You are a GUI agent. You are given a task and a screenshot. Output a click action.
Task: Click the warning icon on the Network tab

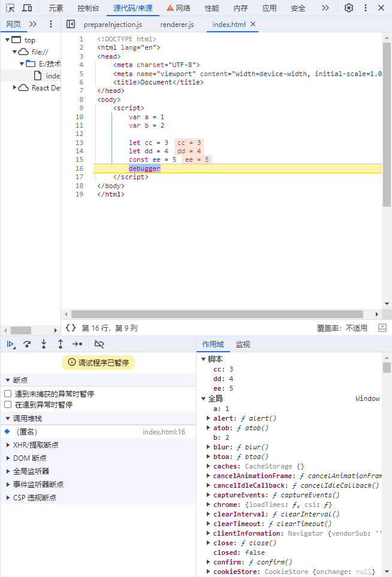pos(170,8)
